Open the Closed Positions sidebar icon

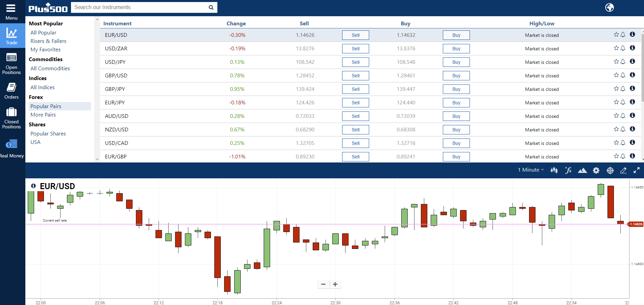point(11,118)
